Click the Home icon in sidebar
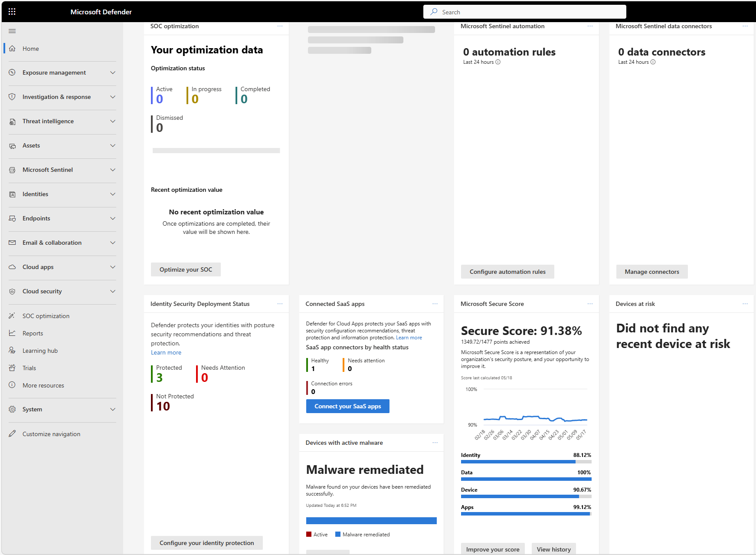This screenshot has height=555, width=756. point(12,49)
